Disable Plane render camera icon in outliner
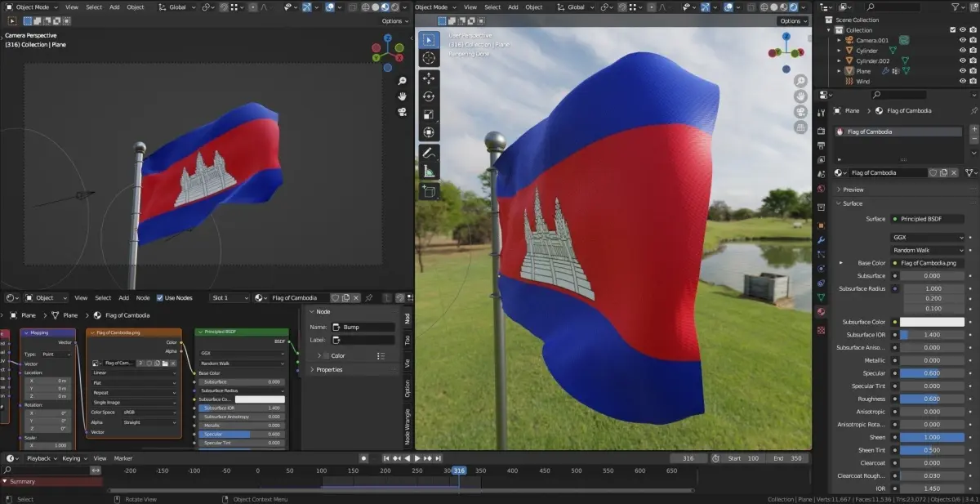Viewport: 980px width, 504px height. 973,71
